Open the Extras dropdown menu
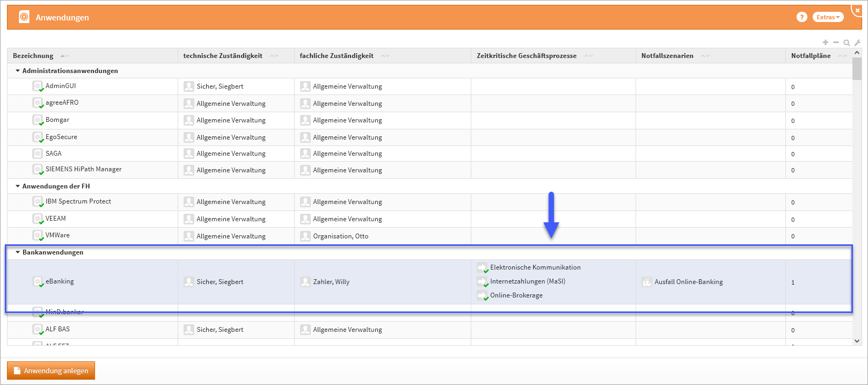Screen dimensions: 868x385 coord(828,17)
